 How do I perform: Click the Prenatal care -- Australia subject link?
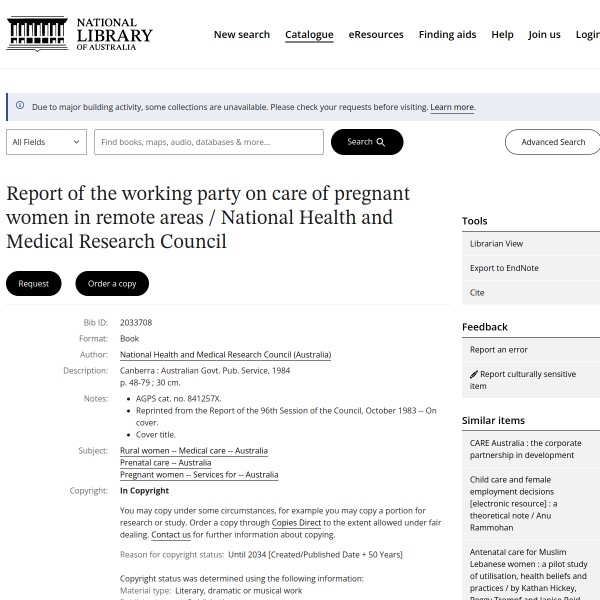165,463
